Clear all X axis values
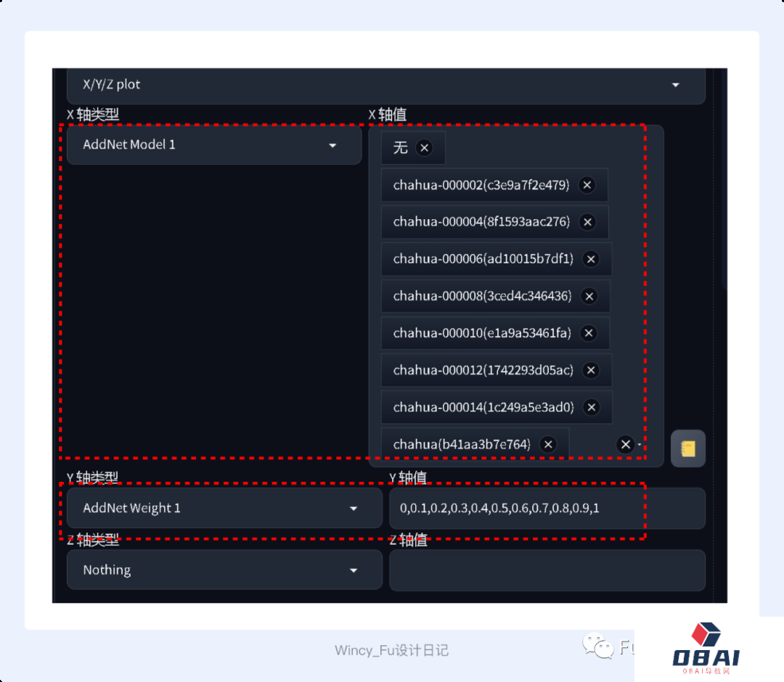 coord(625,444)
